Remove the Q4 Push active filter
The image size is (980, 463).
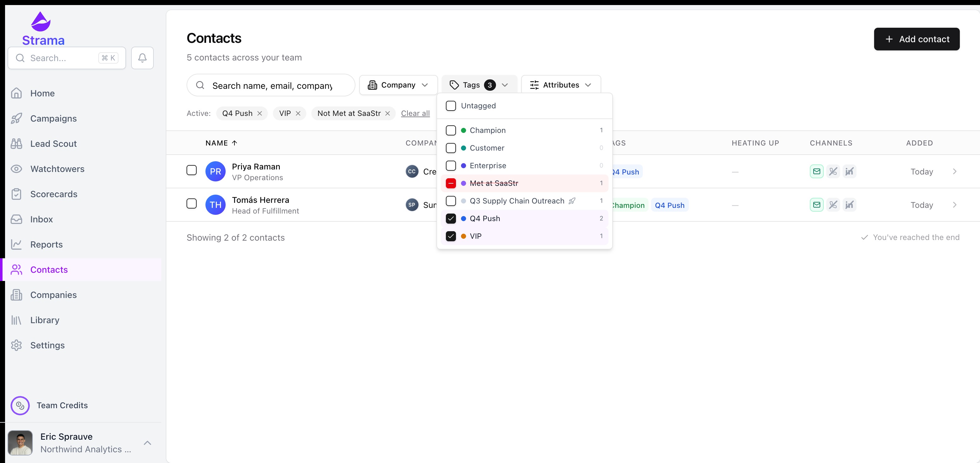click(259, 113)
